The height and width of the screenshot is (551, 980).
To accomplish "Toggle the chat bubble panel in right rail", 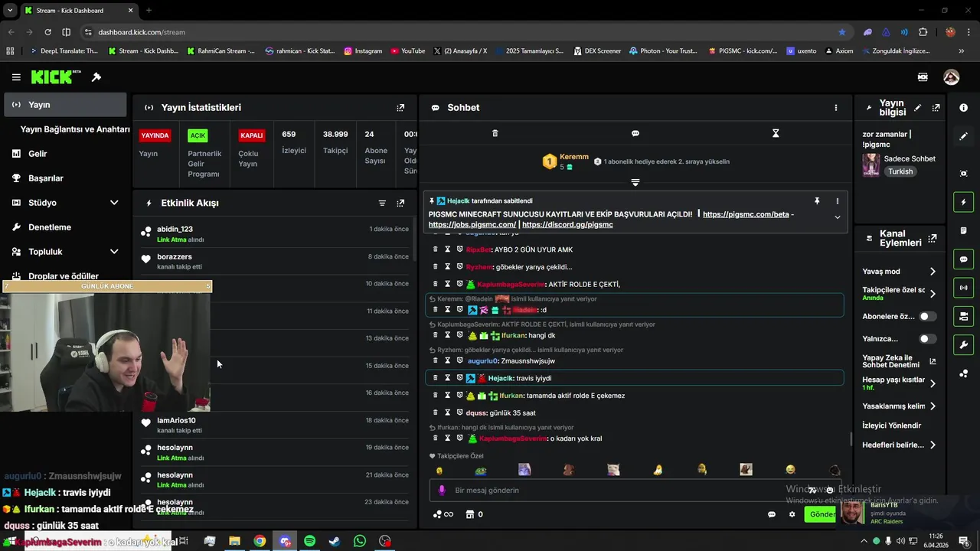I will pyautogui.click(x=963, y=259).
